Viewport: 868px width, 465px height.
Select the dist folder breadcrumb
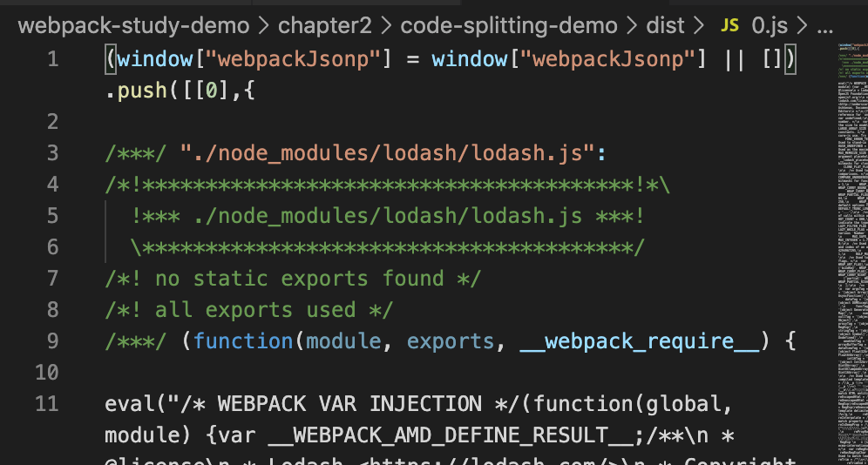click(x=665, y=25)
